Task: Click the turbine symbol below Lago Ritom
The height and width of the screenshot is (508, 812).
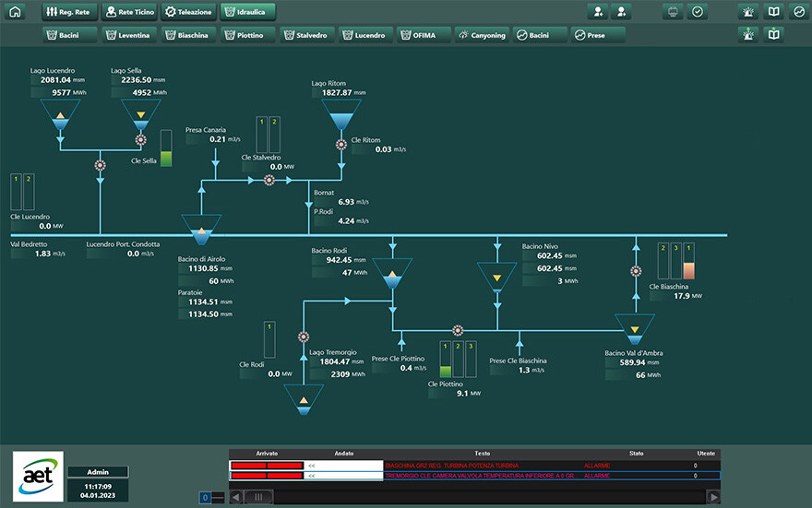Action: click(341, 145)
